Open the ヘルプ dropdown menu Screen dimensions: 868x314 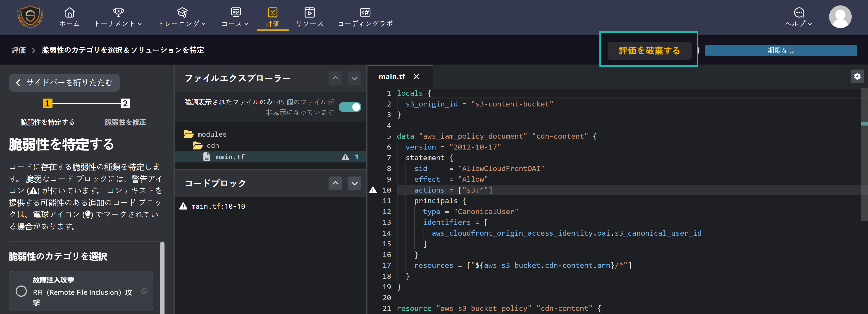(x=799, y=17)
